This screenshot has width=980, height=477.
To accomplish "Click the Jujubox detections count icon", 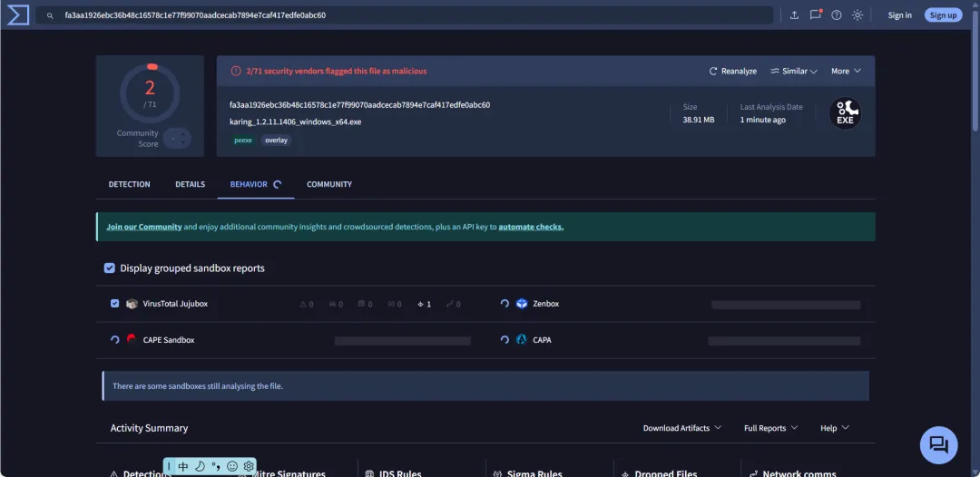I will [307, 305].
